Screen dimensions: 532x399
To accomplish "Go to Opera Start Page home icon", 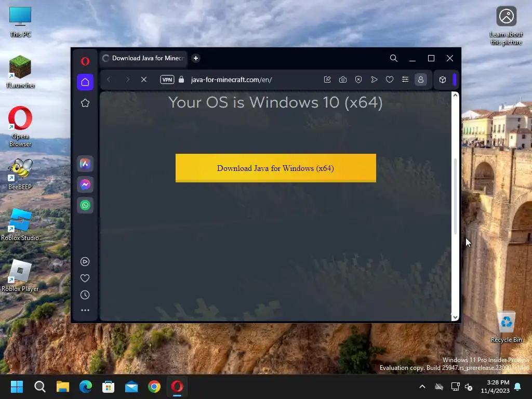I will [85, 82].
